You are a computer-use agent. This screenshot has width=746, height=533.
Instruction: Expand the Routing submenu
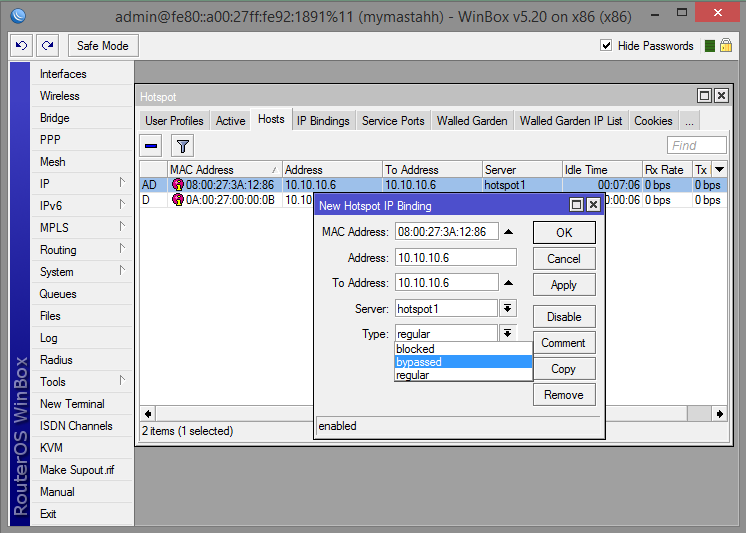pos(122,248)
